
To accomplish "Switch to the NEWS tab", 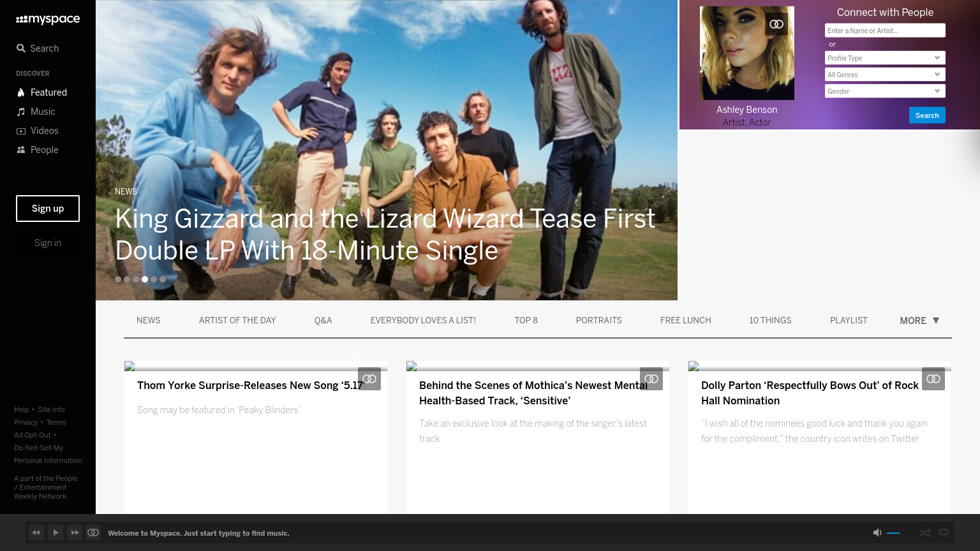I will [x=149, y=320].
